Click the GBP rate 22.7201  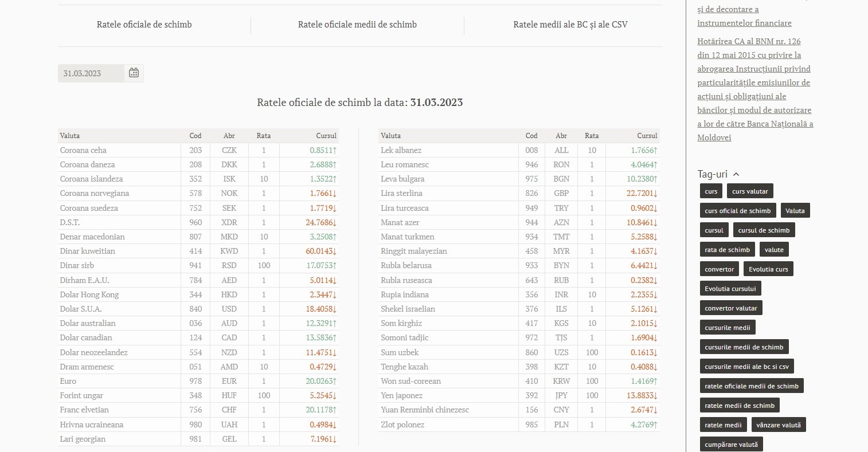pos(642,193)
